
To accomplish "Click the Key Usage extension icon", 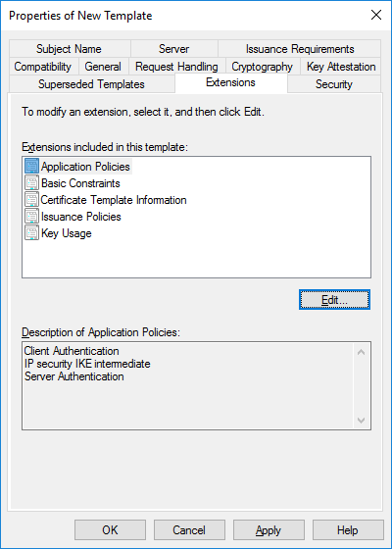I will [x=31, y=233].
